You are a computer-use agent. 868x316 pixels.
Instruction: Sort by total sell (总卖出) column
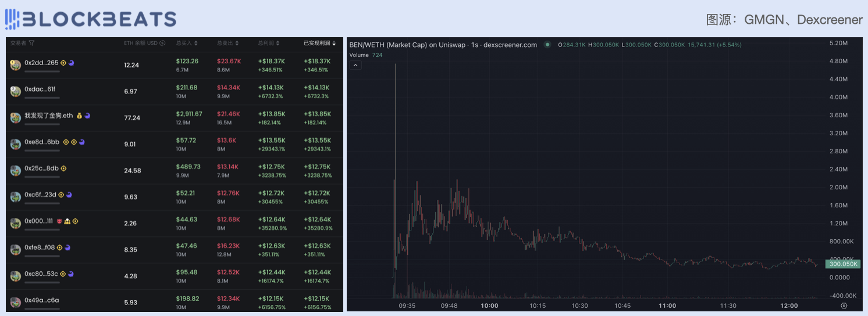coord(237,43)
